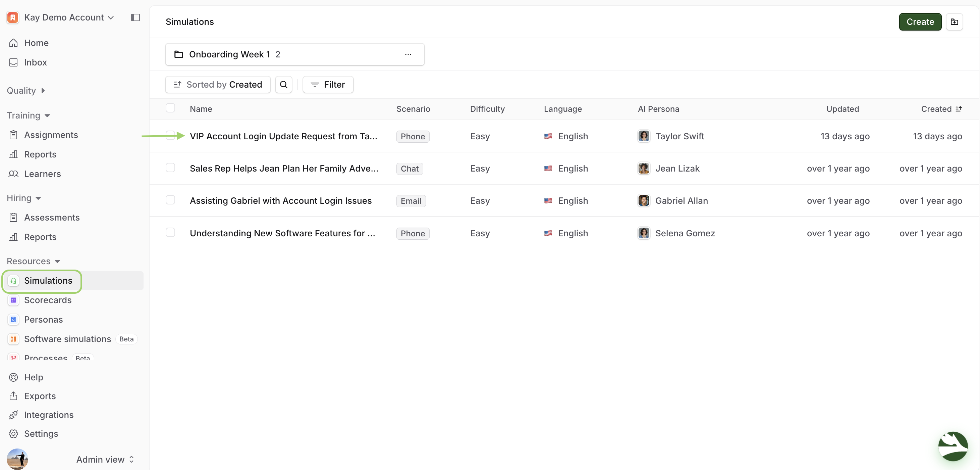Viewport: 980px width, 470px height.
Task: Open Training Assignments
Action: [51, 135]
